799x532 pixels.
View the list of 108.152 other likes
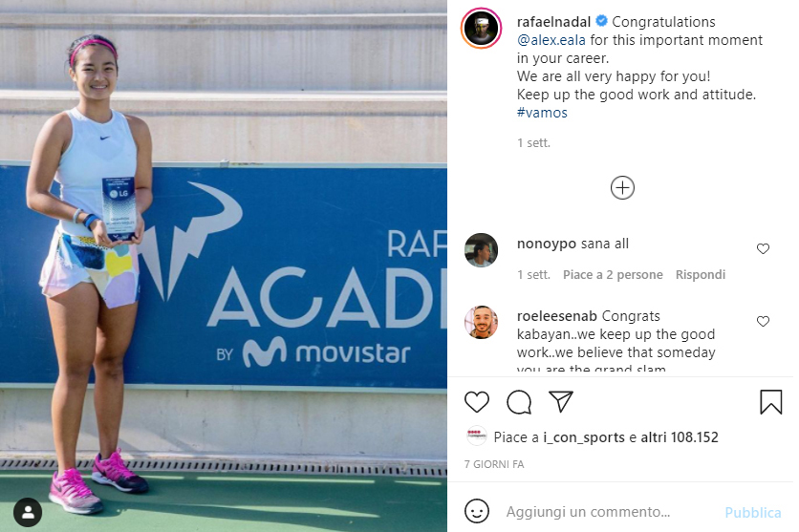click(x=680, y=437)
